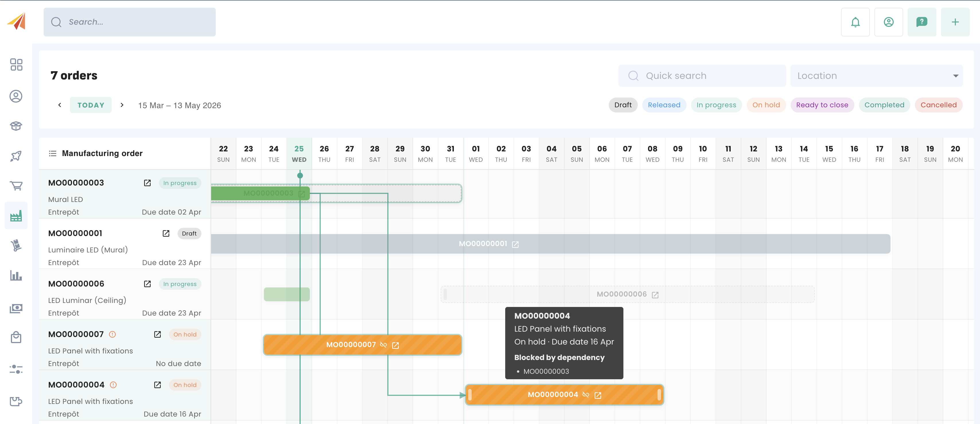This screenshot has width=980, height=424.
Task: Click the TODAY button
Action: (x=91, y=105)
